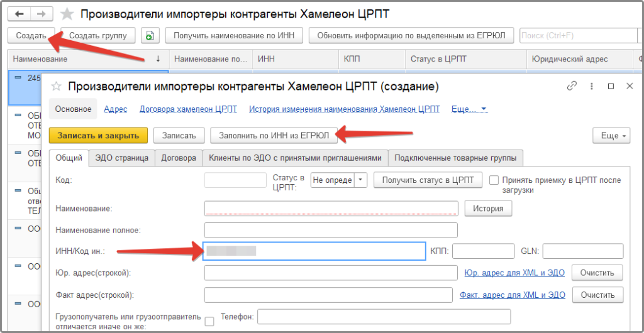The width and height of the screenshot is (644, 333).
Task: Open the Статус в ЦРПТ dropdown
Action: click(x=360, y=180)
